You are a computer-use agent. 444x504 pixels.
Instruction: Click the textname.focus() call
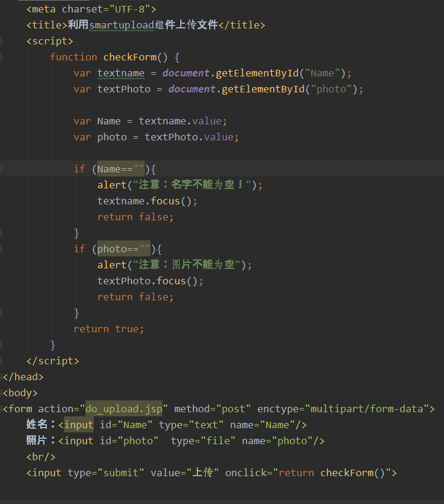pos(145,201)
